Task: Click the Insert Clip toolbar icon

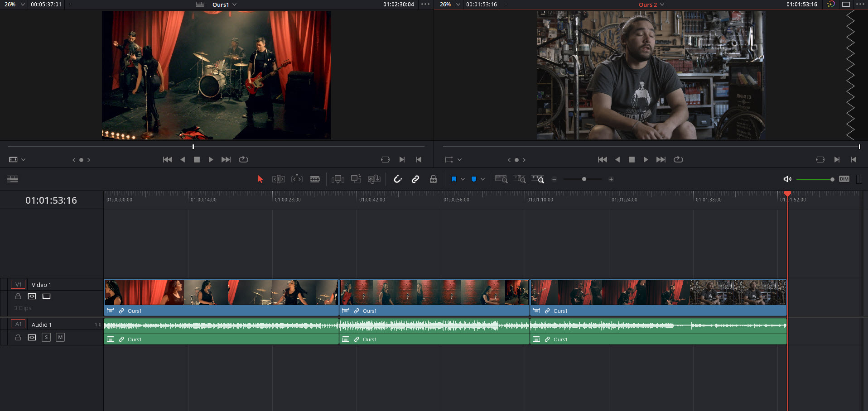Action: click(338, 179)
